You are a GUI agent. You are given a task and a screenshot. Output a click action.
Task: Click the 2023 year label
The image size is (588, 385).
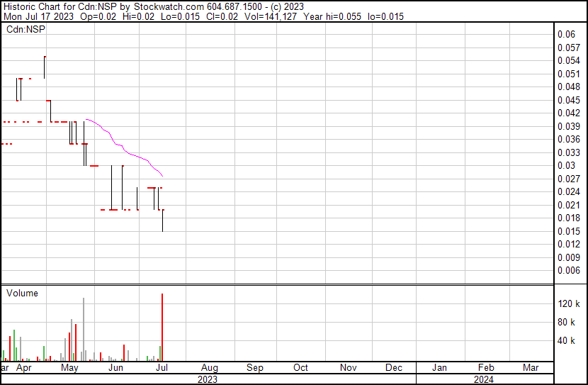coord(207,379)
